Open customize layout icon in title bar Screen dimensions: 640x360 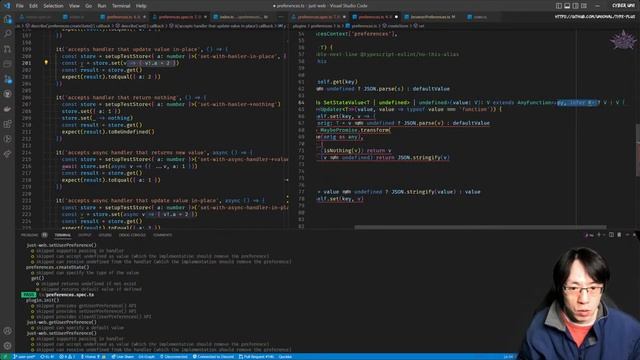584,6
